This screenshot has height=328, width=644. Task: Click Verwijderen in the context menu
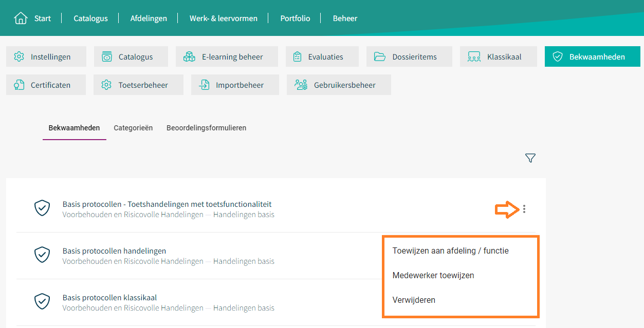pyautogui.click(x=414, y=300)
